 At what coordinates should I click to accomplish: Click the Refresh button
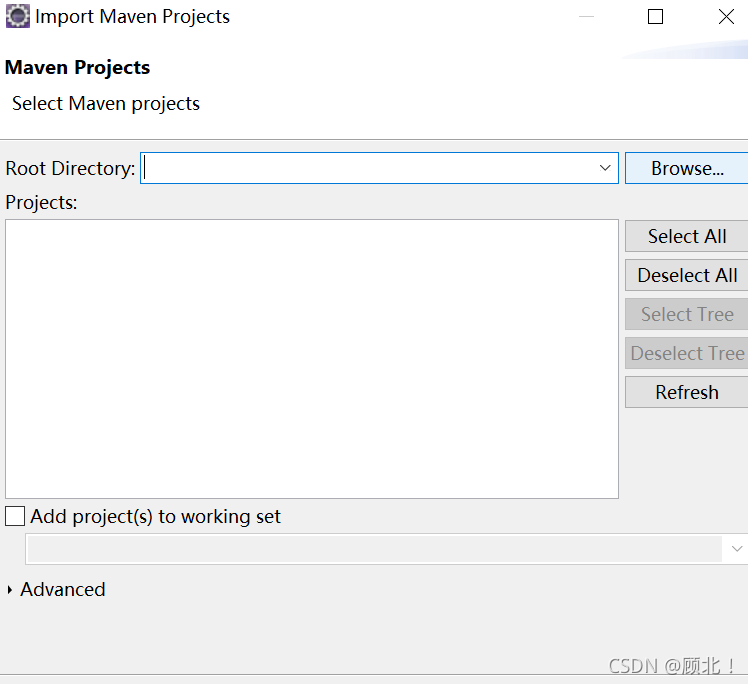click(x=687, y=393)
